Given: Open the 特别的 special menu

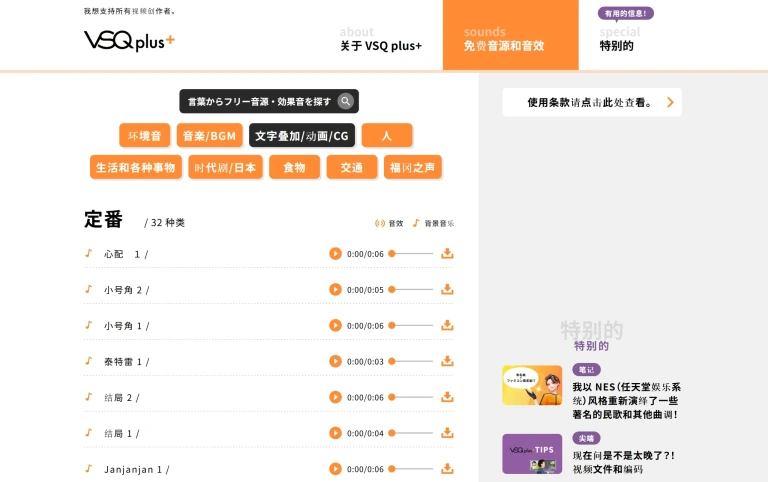Looking at the screenshot, I should coord(620,39).
